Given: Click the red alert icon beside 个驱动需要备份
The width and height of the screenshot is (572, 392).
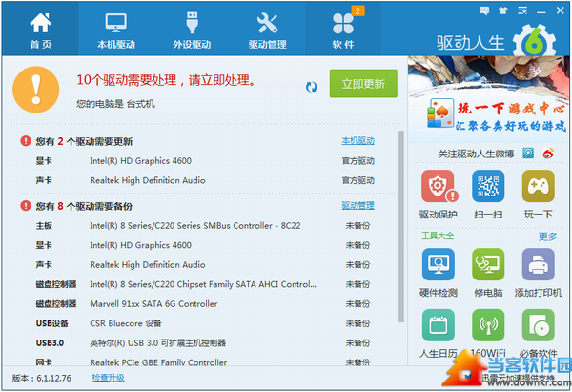Looking at the screenshot, I should pos(26,206).
